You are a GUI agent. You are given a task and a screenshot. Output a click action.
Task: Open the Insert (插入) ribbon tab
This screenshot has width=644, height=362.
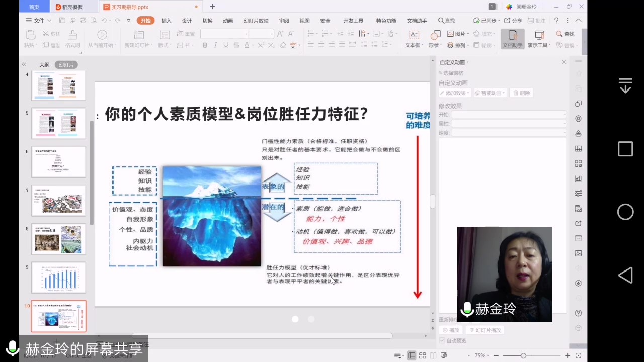pos(166,21)
